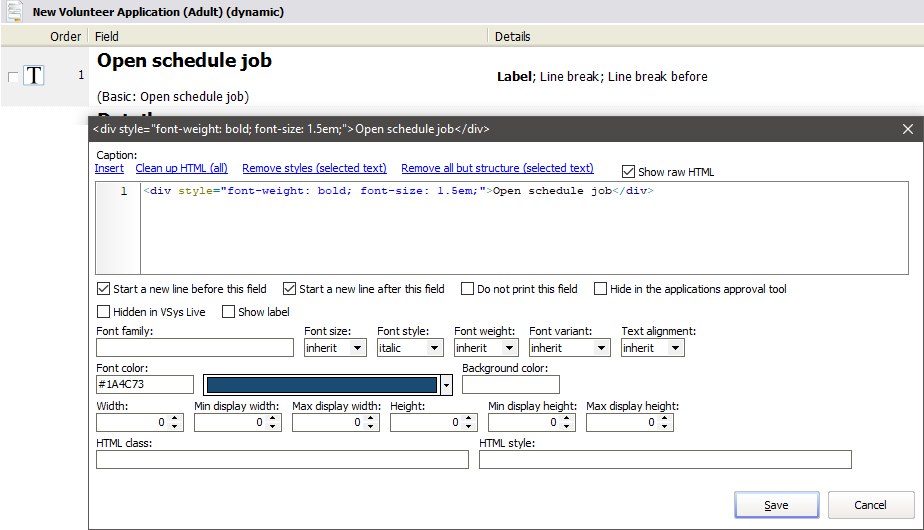Click the Field column header
The image size is (924, 530).
[108, 36]
